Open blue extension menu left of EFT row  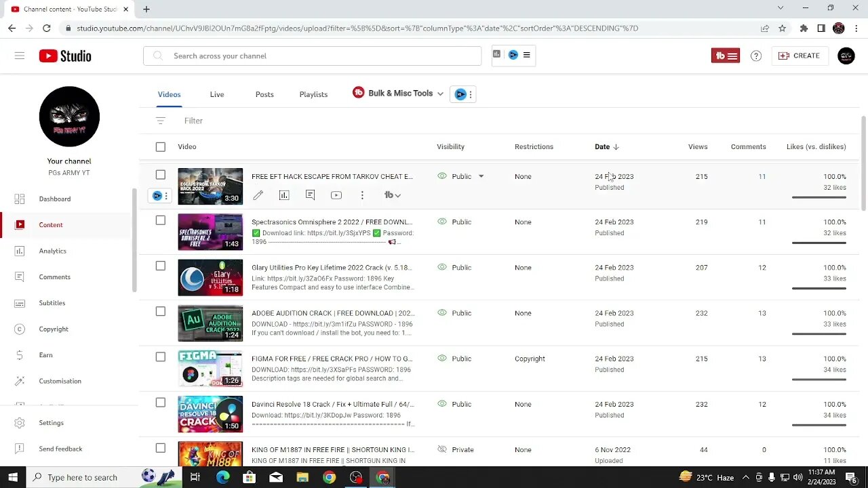click(x=160, y=196)
